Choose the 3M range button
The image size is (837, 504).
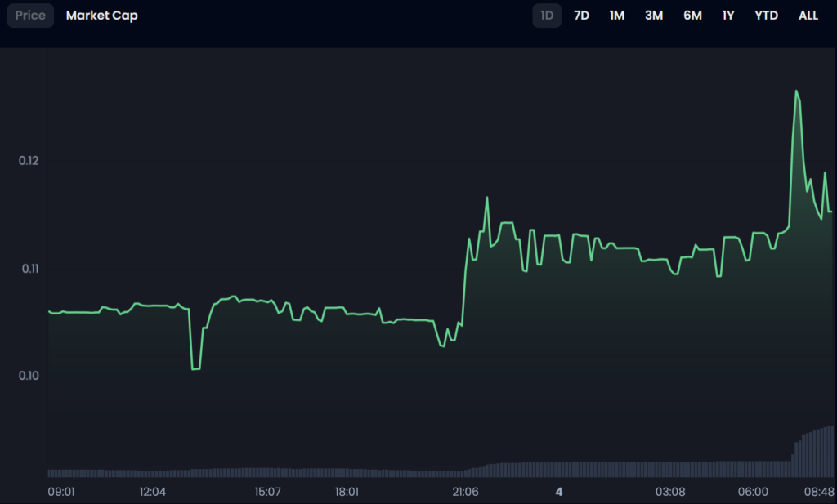click(x=653, y=16)
